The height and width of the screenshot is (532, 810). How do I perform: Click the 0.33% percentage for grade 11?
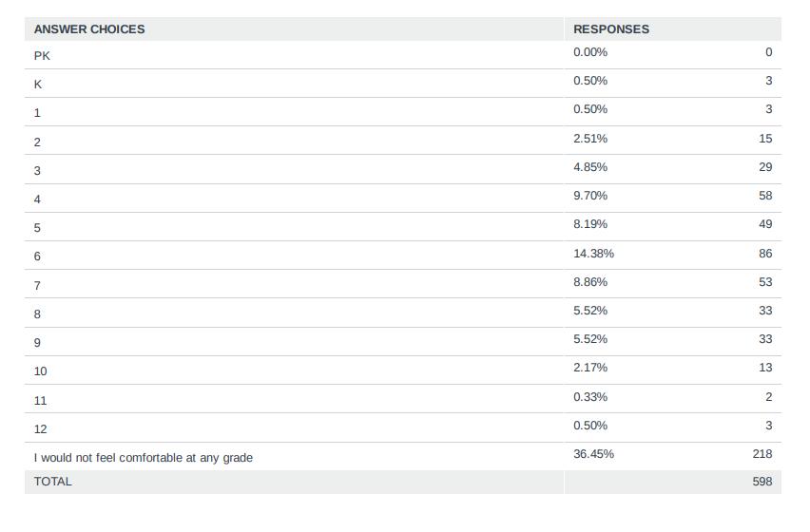pyautogui.click(x=590, y=397)
